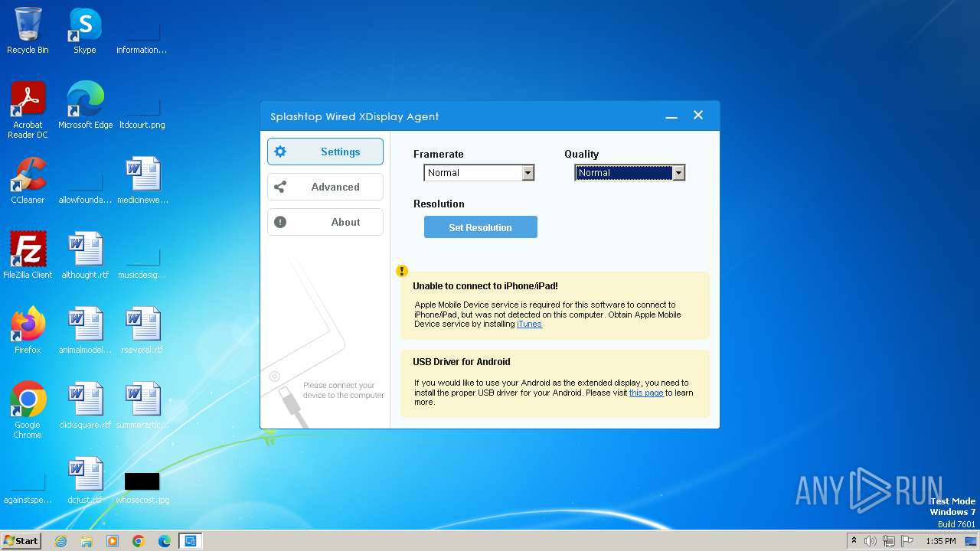Select the Acrobat Reader DC shortcut
Viewport: 980px width, 551px height.
pyautogui.click(x=28, y=110)
